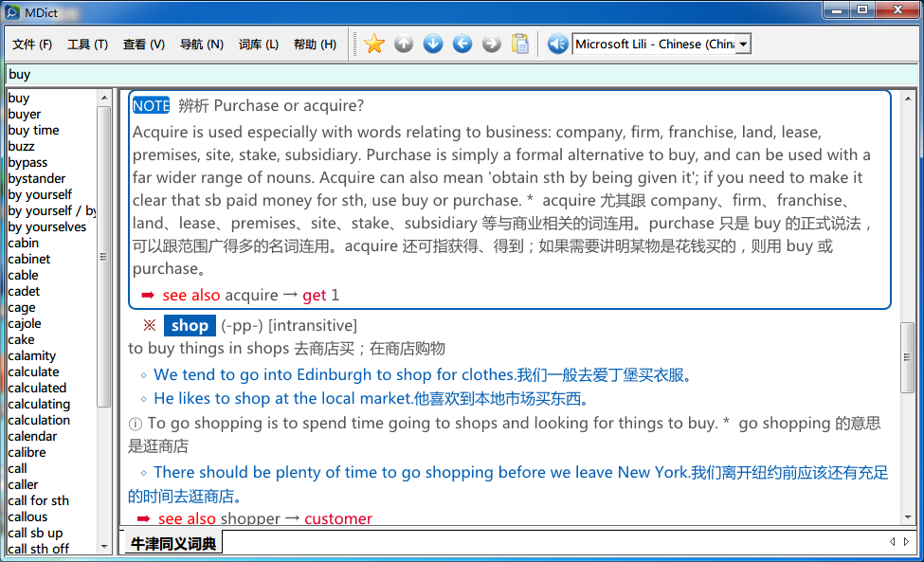924x562 pixels.
Task: Click definition pane scrollbar up arrow
Action: click(x=908, y=99)
